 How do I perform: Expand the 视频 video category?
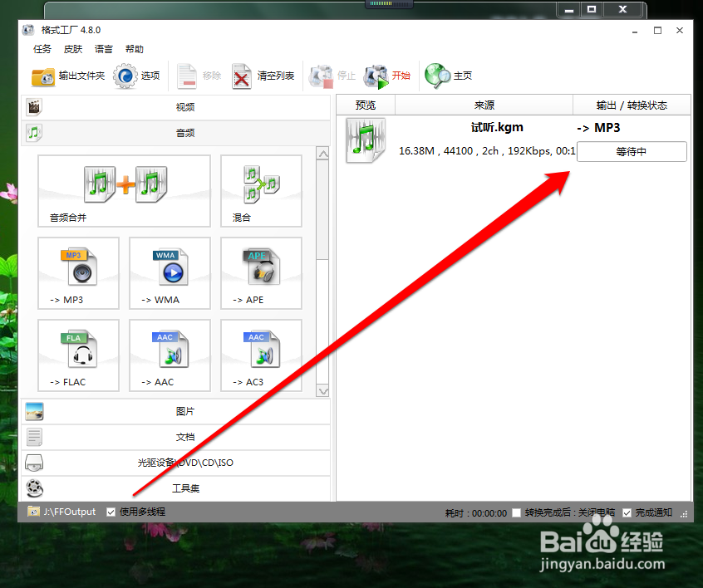click(x=176, y=107)
